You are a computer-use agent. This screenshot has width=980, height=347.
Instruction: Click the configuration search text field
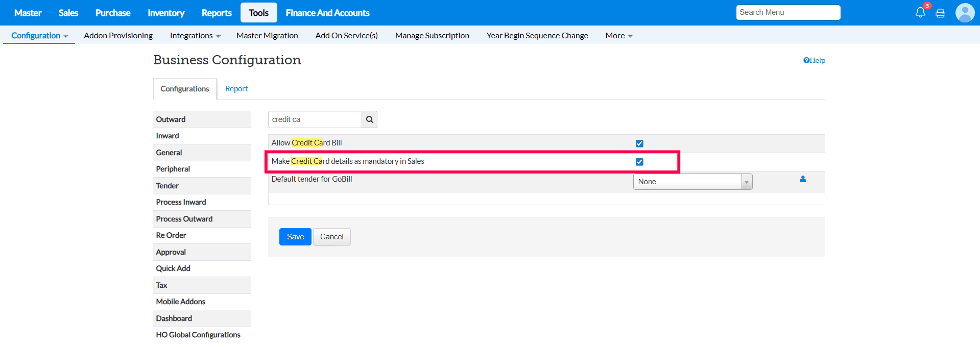tap(315, 119)
